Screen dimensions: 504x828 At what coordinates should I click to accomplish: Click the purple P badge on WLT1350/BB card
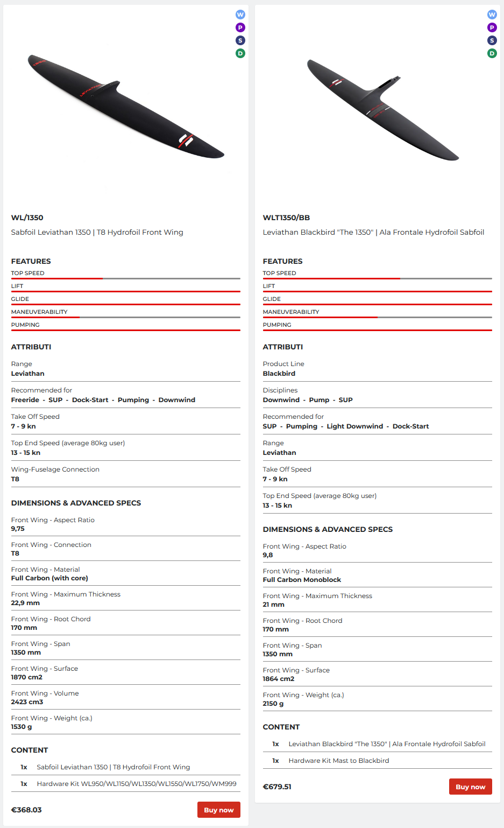492,27
